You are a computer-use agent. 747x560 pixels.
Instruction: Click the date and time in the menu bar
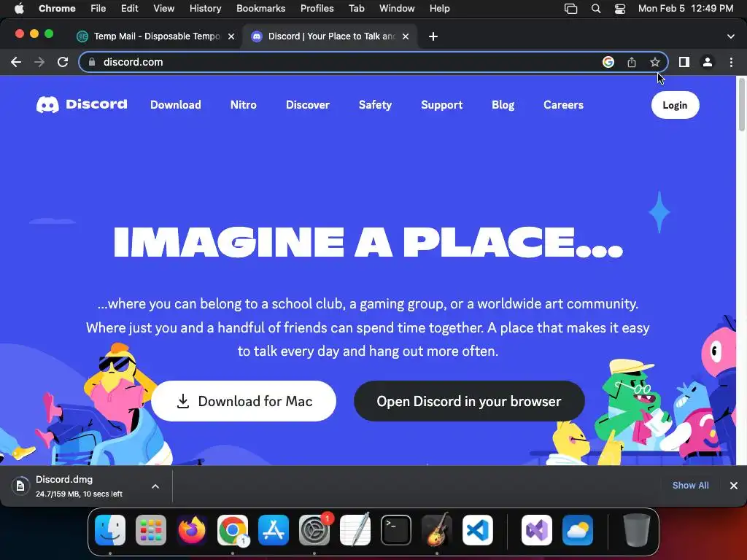pyautogui.click(x=686, y=9)
